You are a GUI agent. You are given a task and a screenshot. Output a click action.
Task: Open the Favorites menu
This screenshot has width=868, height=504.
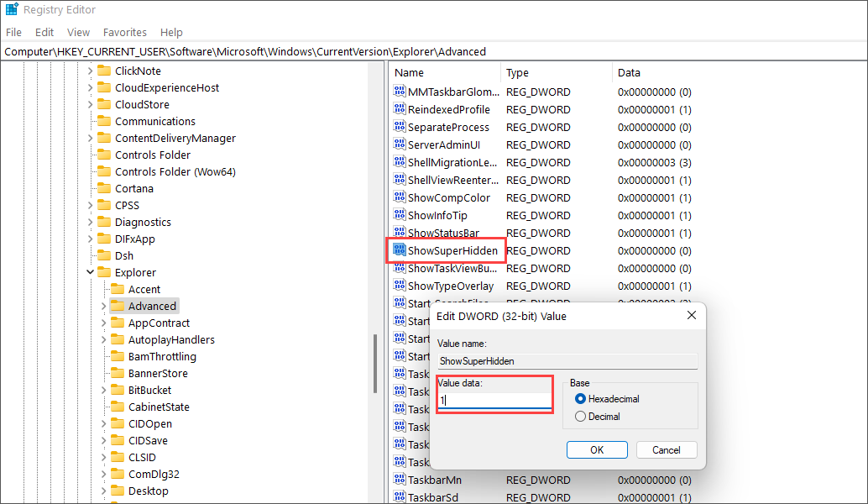[124, 32]
